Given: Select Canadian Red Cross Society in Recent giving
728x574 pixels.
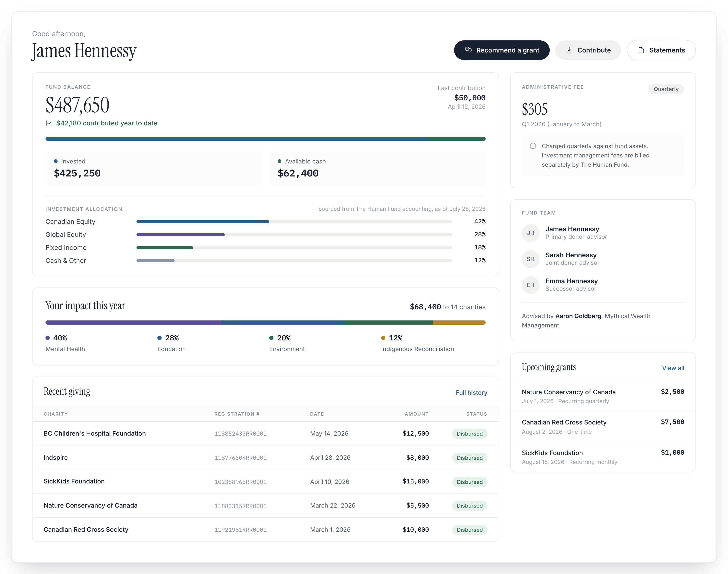Looking at the screenshot, I should click(x=265, y=530).
